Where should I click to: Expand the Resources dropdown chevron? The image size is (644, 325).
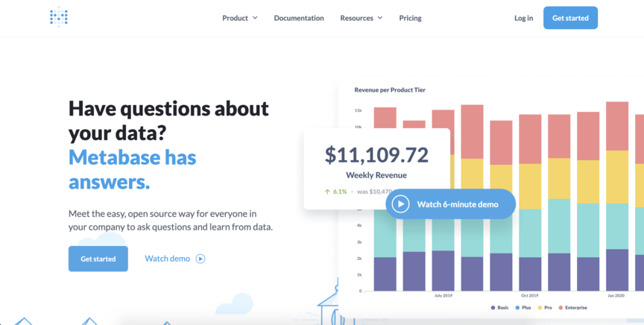pos(380,18)
